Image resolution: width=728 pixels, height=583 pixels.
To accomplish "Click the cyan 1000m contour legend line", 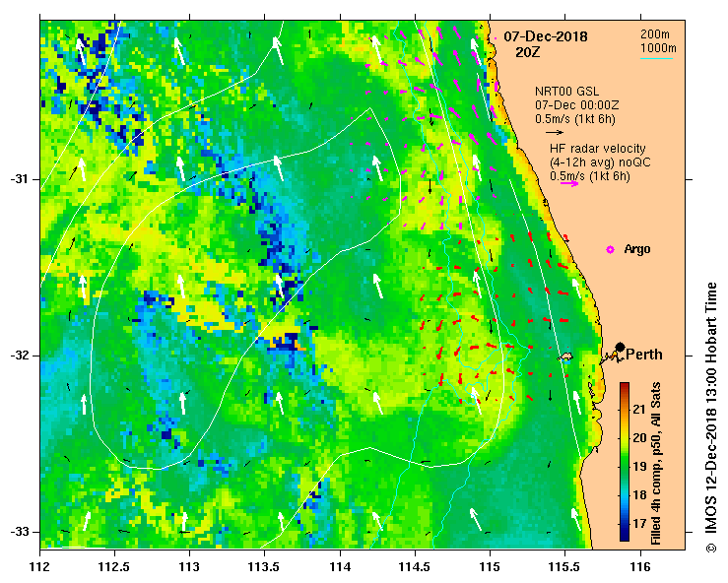I will tap(656, 58).
